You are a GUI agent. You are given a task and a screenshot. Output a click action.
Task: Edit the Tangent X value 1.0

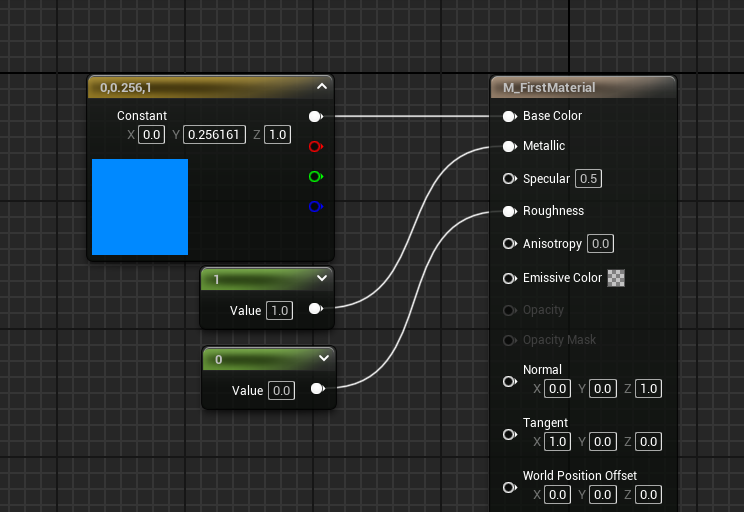(x=557, y=442)
